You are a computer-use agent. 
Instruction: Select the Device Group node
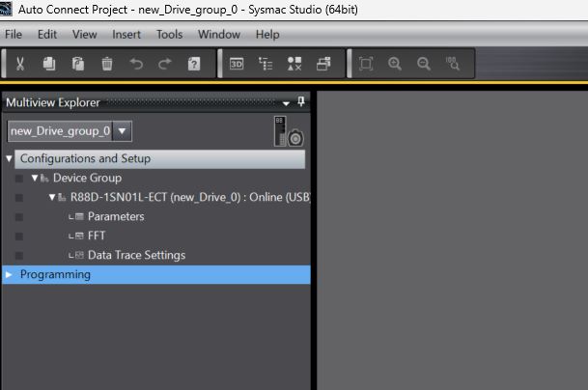(x=87, y=178)
